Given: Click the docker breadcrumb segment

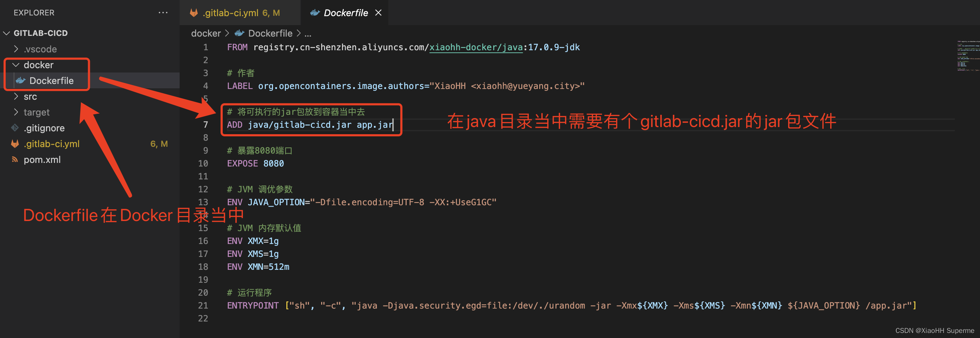Looking at the screenshot, I should tap(206, 33).
